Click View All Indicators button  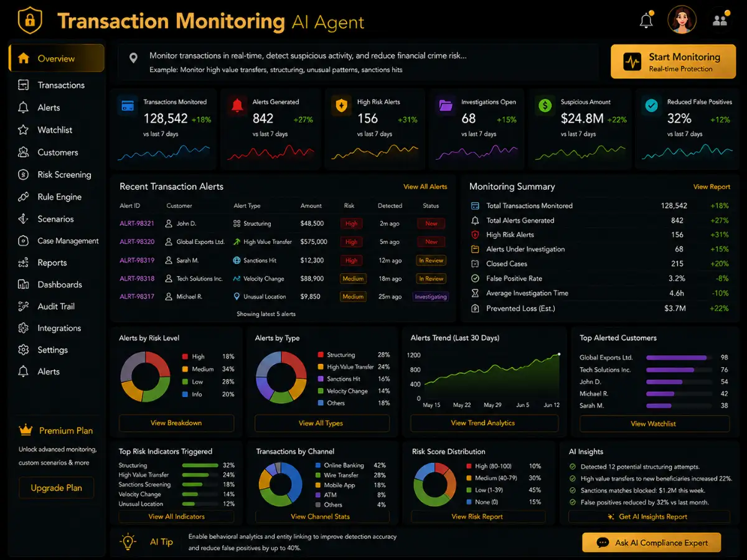pos(176,516)
